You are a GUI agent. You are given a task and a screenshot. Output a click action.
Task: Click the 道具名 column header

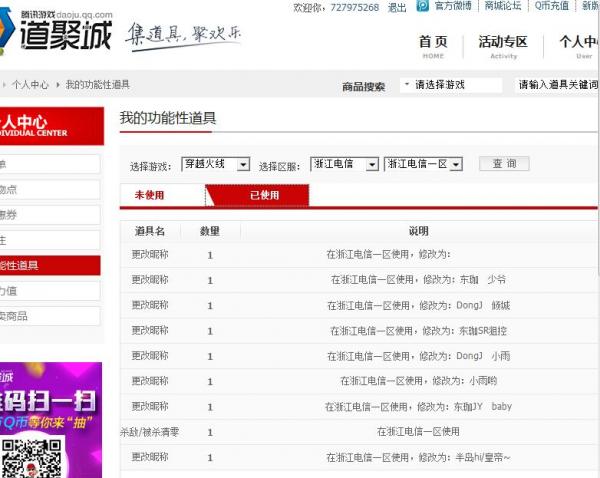click(150, 231)
